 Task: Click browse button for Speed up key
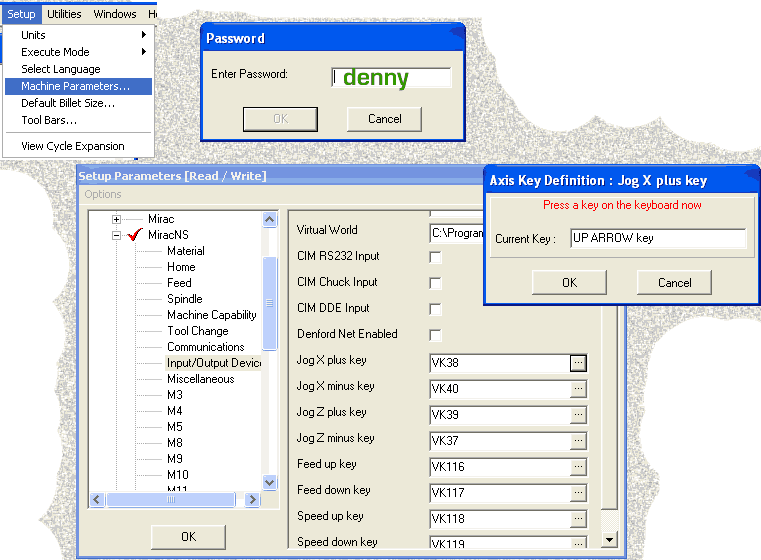pyautogui.click(x=578, y=518)
